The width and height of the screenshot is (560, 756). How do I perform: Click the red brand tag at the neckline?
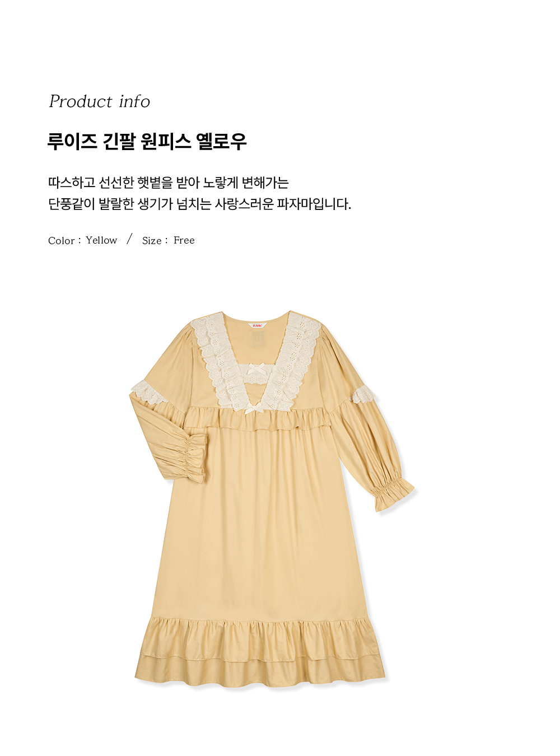[x=257, y=324]
